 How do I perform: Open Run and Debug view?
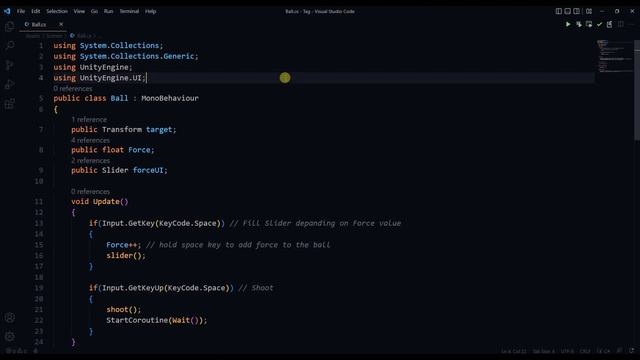(x=9, y=84)
